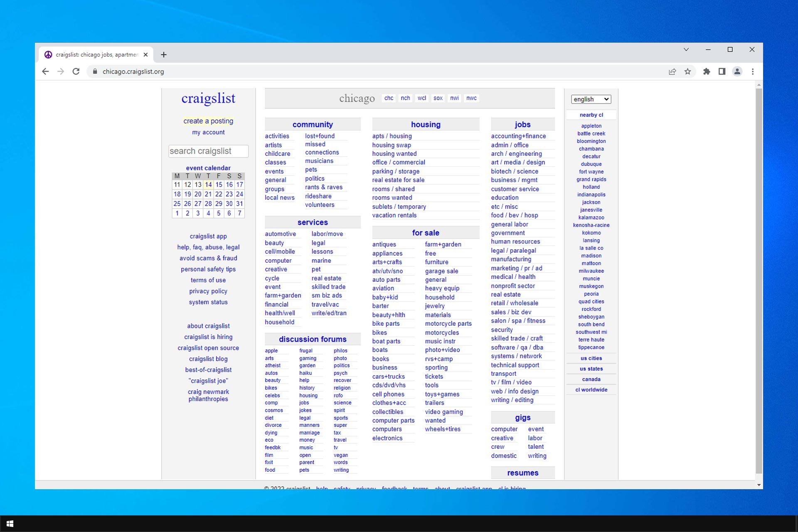This screenshot has width=798, height=532.
Task: Open a new tab with the plus button
Action: point(164,54)
